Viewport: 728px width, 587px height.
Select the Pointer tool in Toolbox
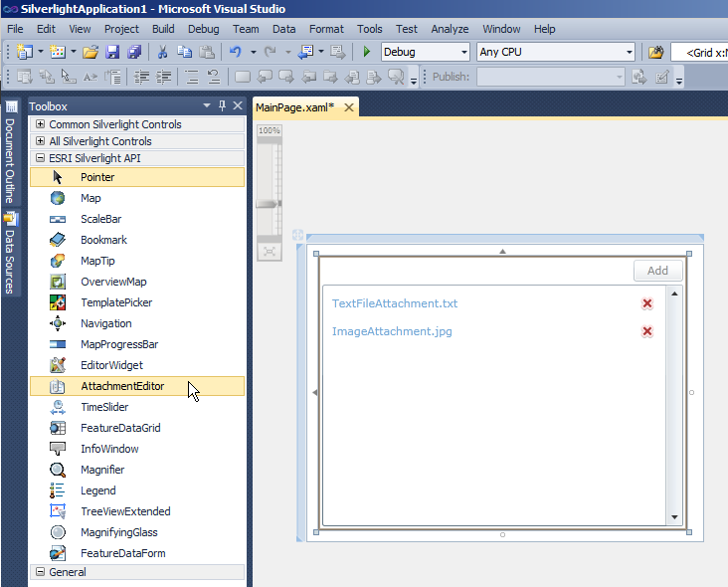(137, 177)
